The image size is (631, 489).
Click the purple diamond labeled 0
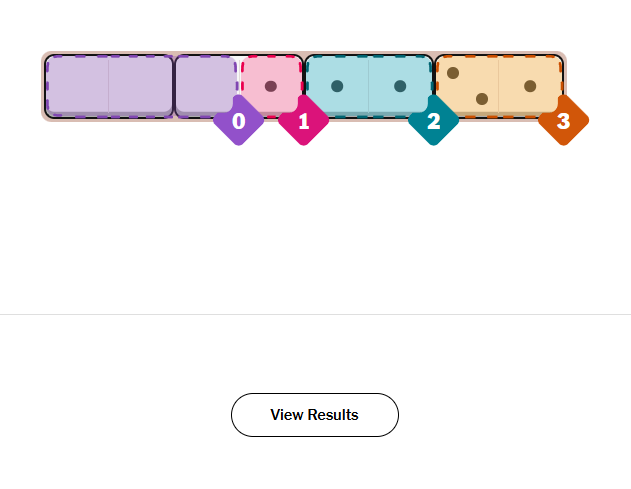(x=238, y=121)
